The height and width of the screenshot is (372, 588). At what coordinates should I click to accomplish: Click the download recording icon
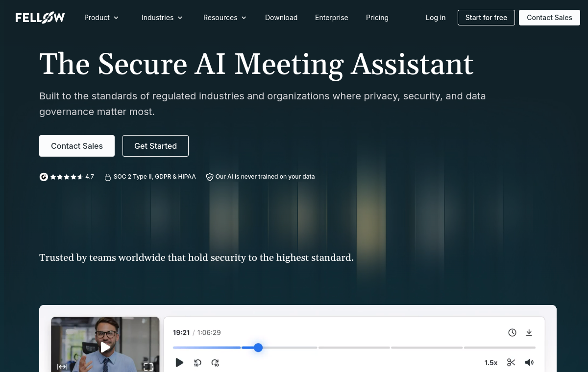[x=529, y=333]
